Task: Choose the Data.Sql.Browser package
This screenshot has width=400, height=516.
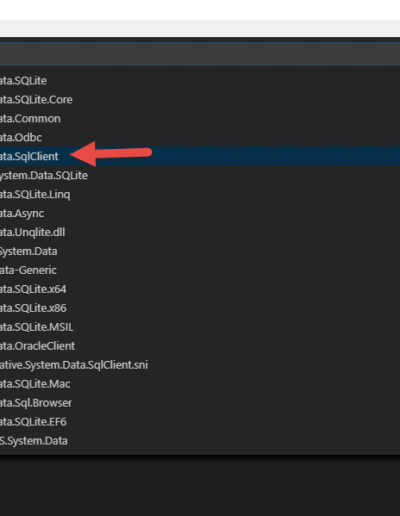Action: [200, 403]
